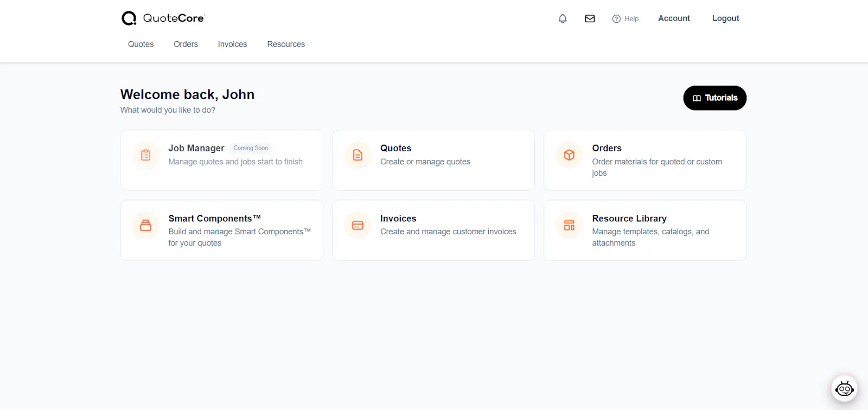The height and width of the screenshot is (410, 868).
Task: Open the chatbot assistant bubble
Action: [x=844, y=388]
